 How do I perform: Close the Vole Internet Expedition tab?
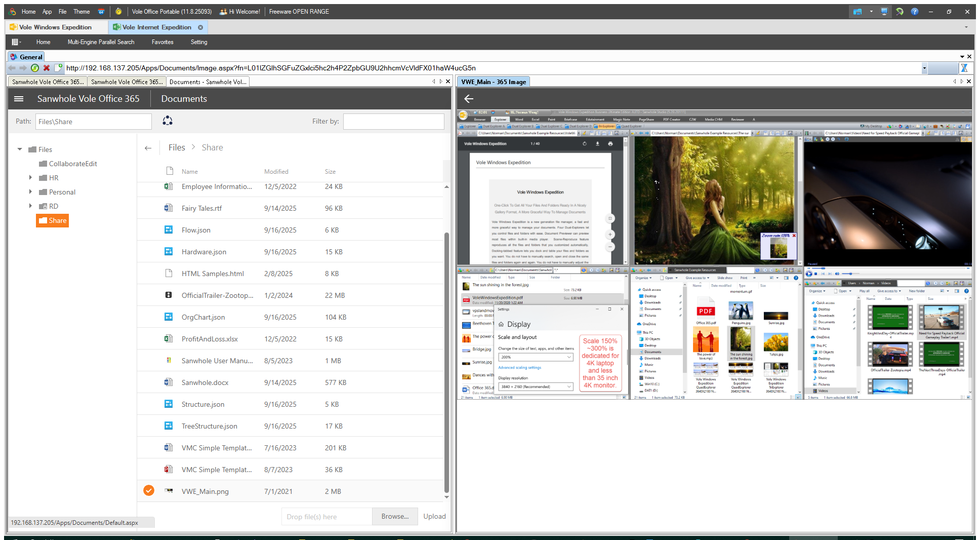click(200, 27)
